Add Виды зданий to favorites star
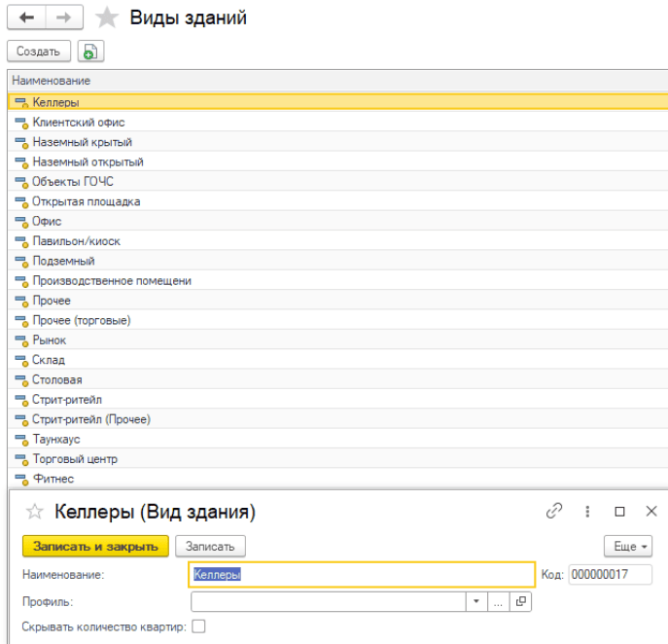668x644 pixels. pyautogui.click(x=108, y=18)
